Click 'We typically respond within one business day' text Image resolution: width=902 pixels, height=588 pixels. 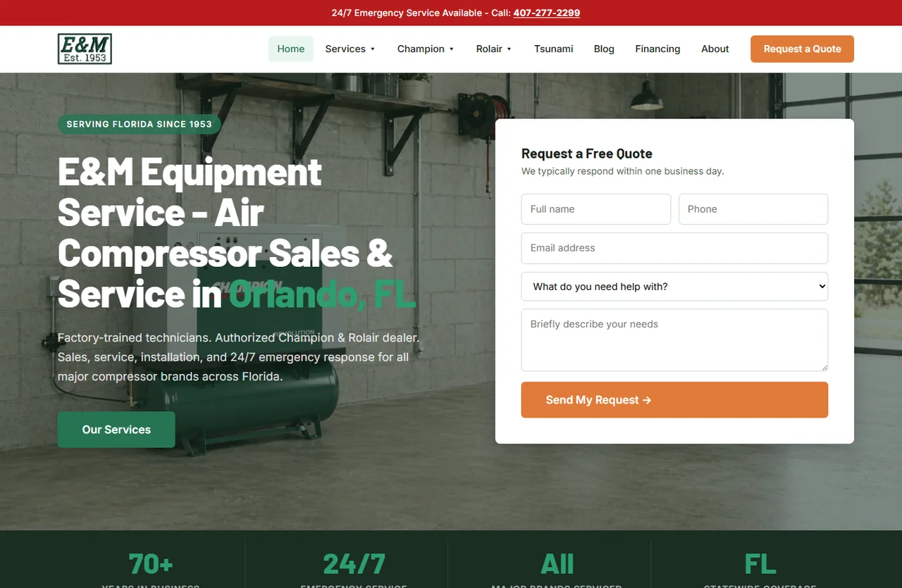(623, 171)
